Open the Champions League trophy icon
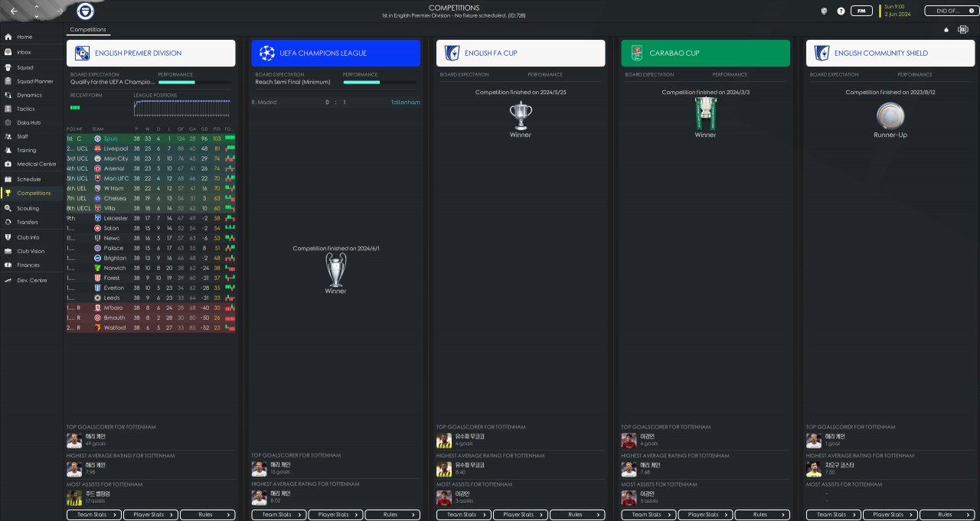Image resolution: width=980 pixels, height=521 pixels. [335, 269]
